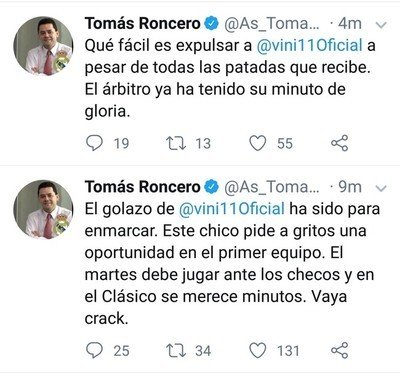The height and width of the screenshot is (373, 400).
Task: Open @vini11Oficial mention in the golazo tweet
Action: pos(232,209)
